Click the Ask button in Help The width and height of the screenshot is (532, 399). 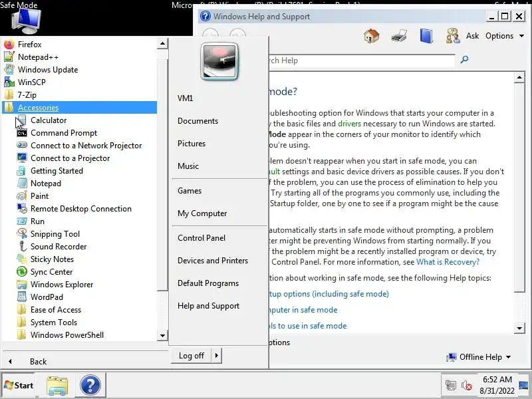[463, 36]
